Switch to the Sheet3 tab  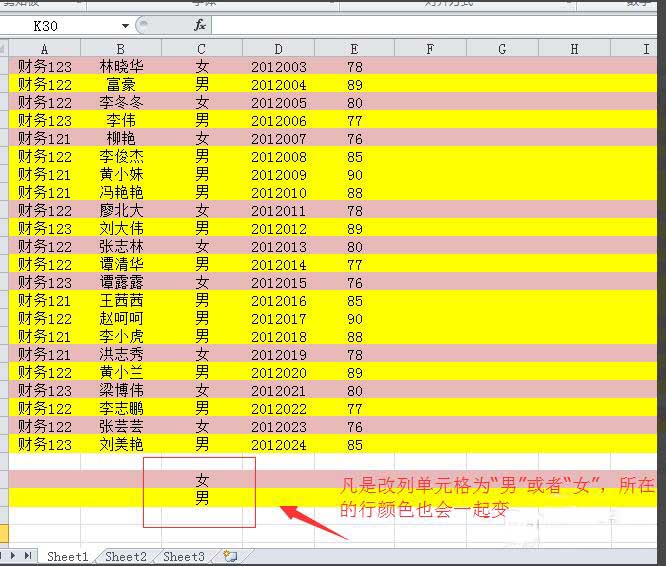coord(184,556)
